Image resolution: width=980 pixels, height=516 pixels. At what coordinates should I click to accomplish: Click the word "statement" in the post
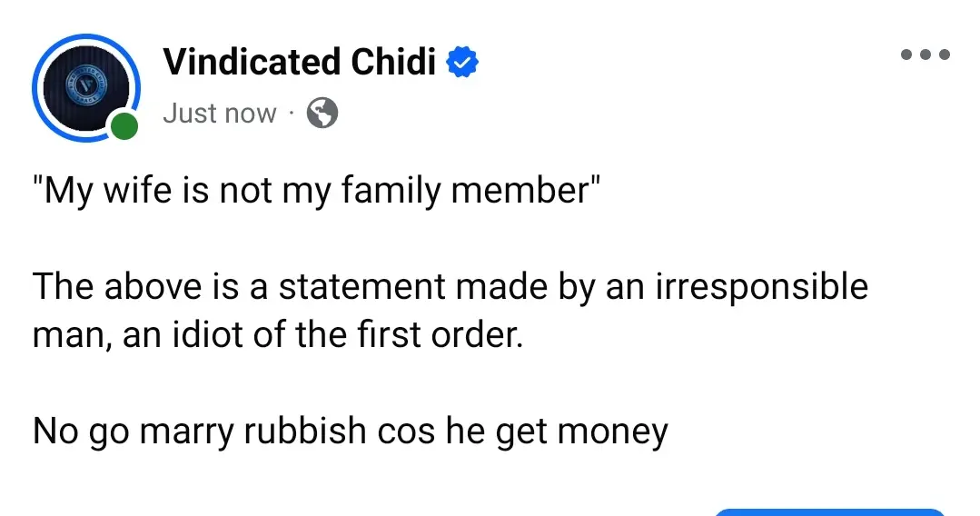(x=362, y=288)
